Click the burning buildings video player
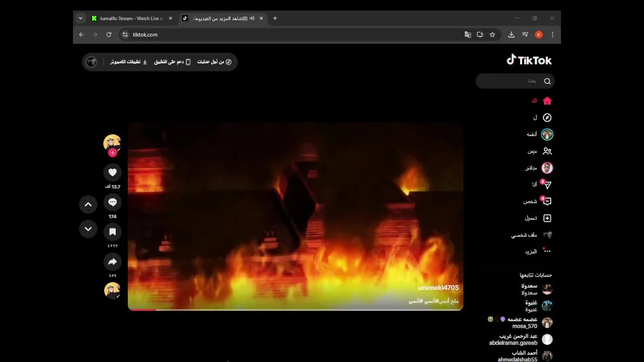644x362 pixels. coord(295,216)
